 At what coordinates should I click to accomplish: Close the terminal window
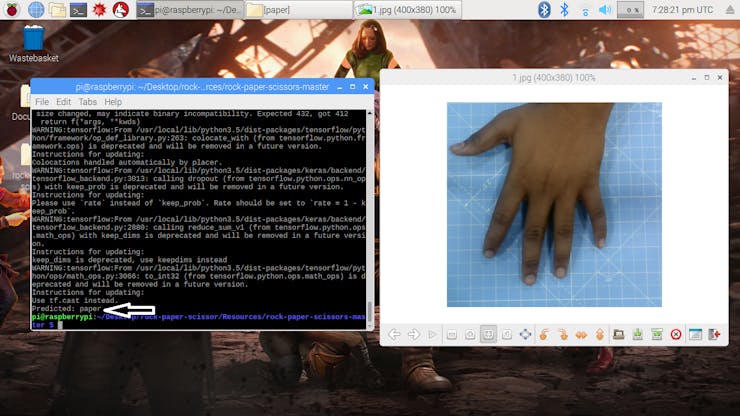click(365, 87)
